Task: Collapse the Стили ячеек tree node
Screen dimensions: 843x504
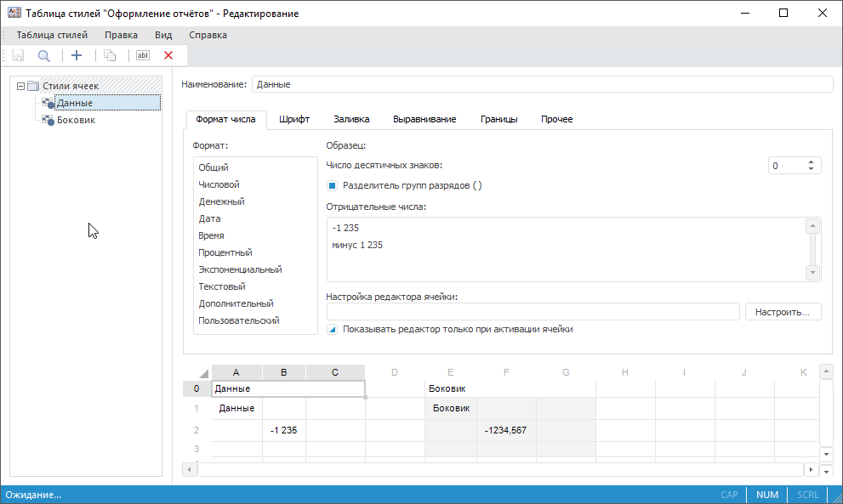Action: click(20, 86)
